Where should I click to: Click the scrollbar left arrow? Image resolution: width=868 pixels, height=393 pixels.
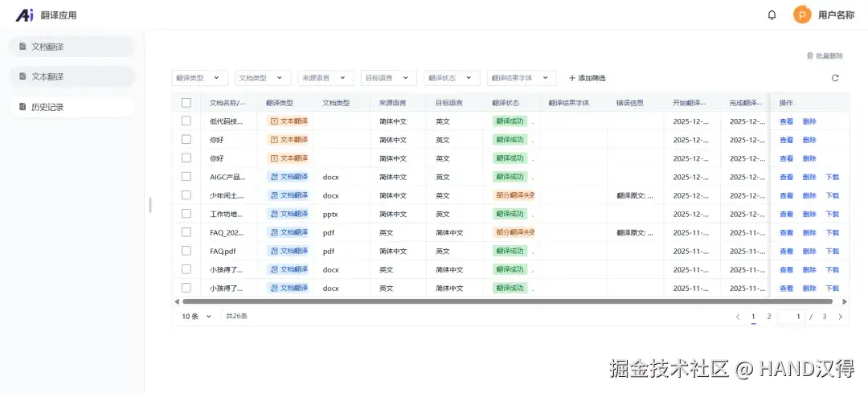pyautogui.click(x=177, y=301)
